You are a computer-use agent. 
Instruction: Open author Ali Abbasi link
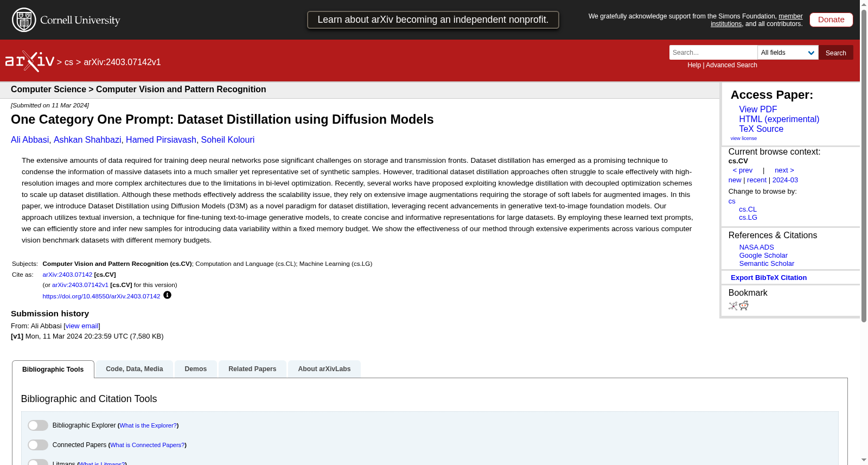[30, 140]
